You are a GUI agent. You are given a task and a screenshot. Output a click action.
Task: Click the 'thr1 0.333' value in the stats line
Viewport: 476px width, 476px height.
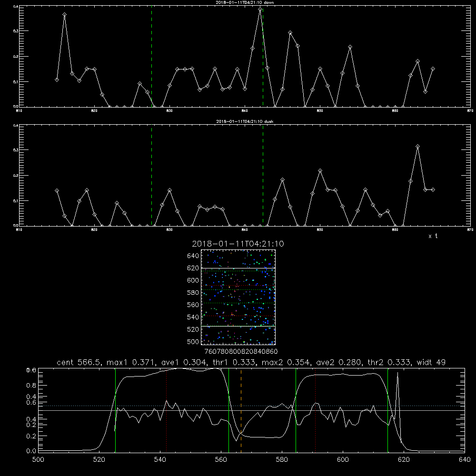coord(233,362)
